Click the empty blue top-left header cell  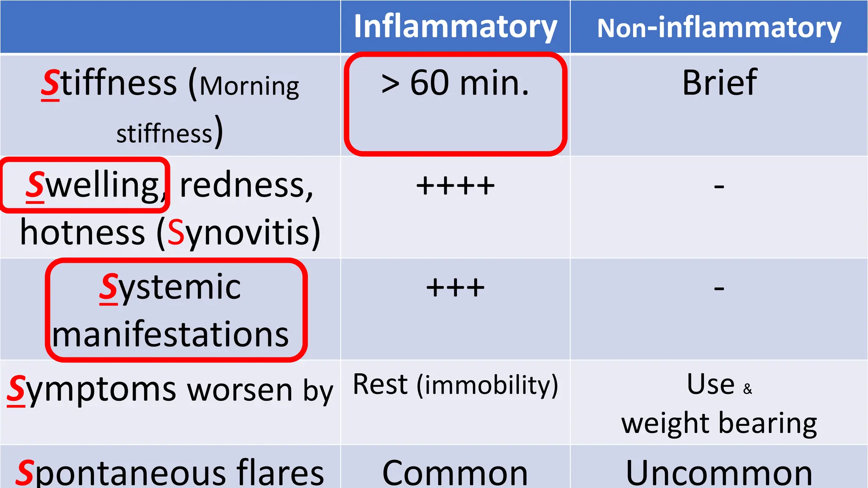[x=170, y=27]
